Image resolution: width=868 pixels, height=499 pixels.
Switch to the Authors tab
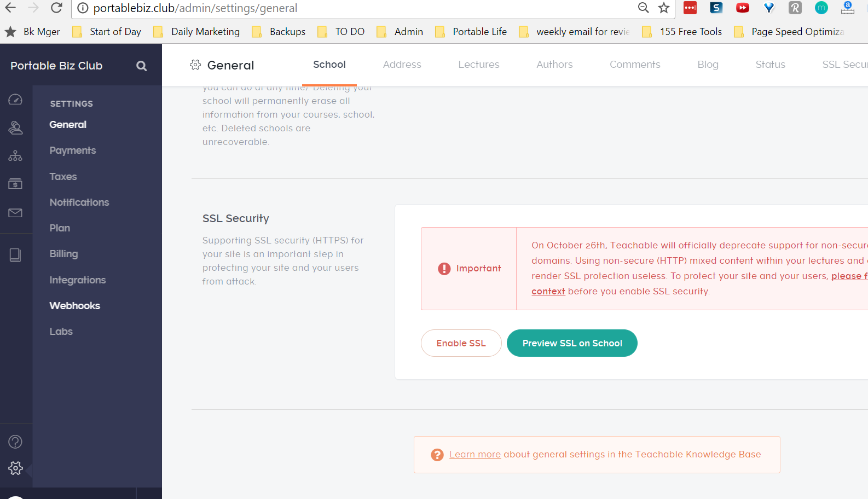(x=554, y=65)
